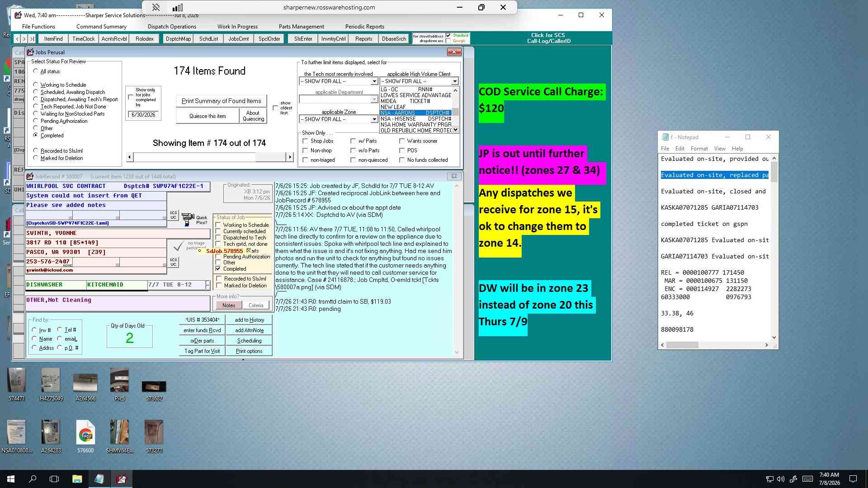This screenshot has width=868, height=488.
Task: Enable the Shop Jobs checkbox
Action: 305,141
